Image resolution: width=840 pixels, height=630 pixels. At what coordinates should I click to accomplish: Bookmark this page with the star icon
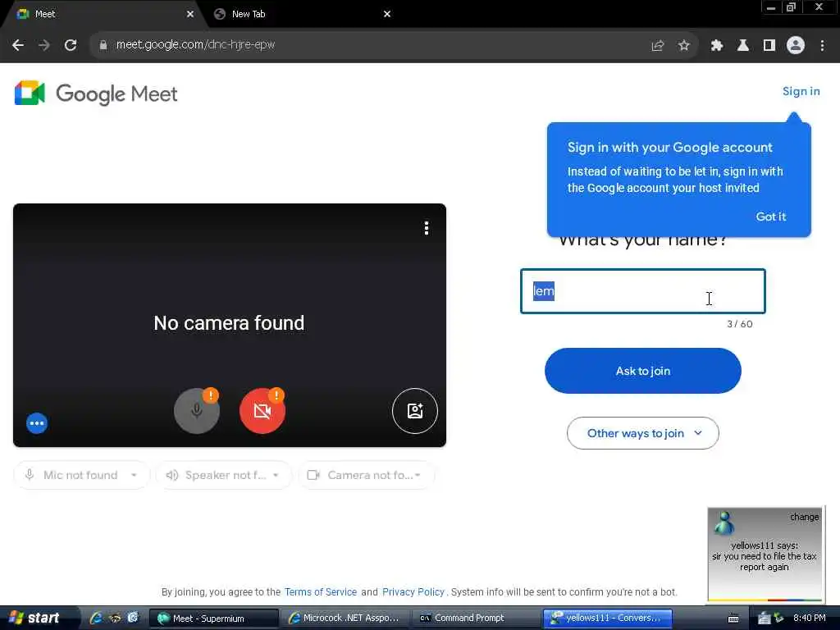683,46
